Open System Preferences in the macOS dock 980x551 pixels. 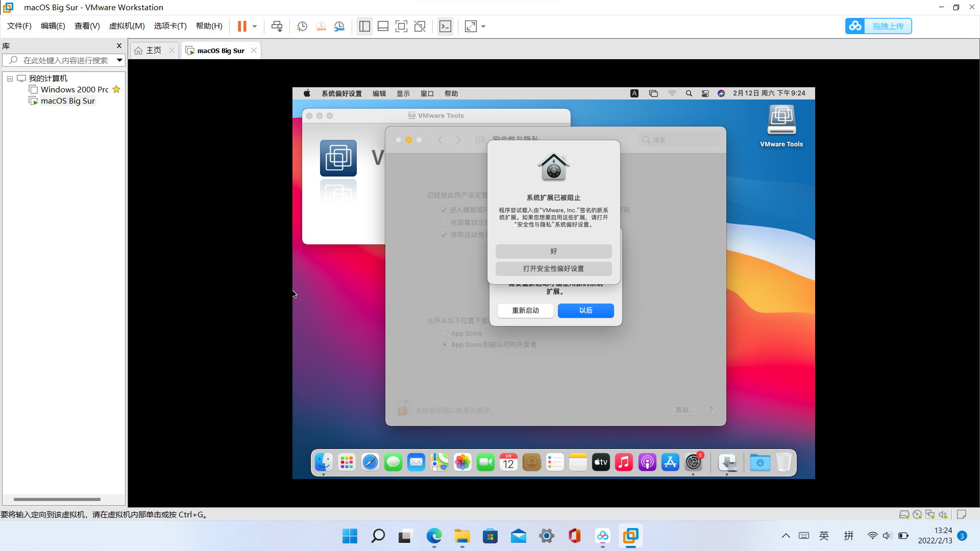point(693,462)
